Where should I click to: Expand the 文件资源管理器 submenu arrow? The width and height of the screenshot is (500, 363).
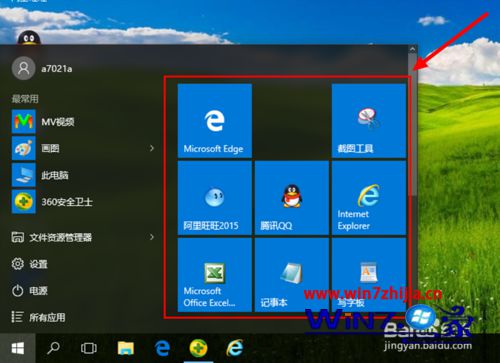coord(152,237)
